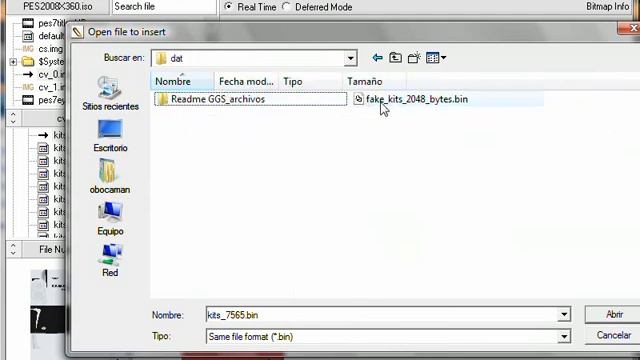Expand the Buscar en folder dropdown
The image size is (640, 360).
(x=350, y=58)
